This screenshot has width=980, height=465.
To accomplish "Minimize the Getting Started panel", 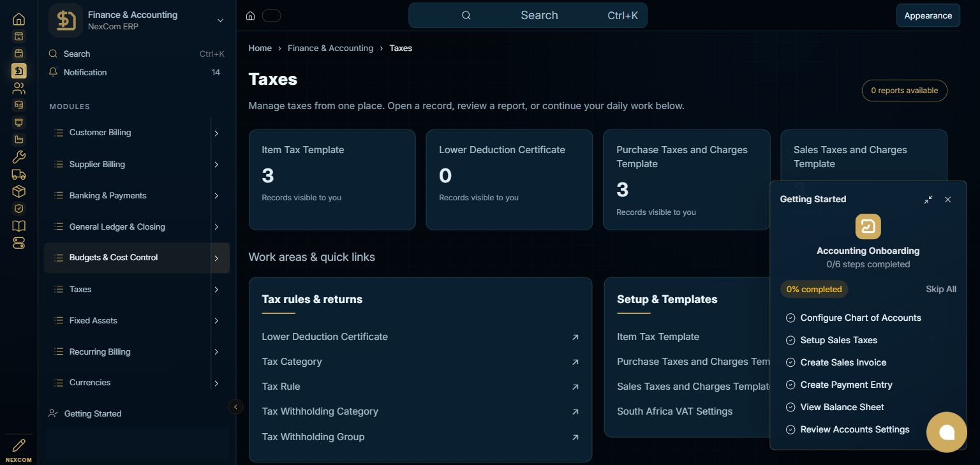I will 928,200.
